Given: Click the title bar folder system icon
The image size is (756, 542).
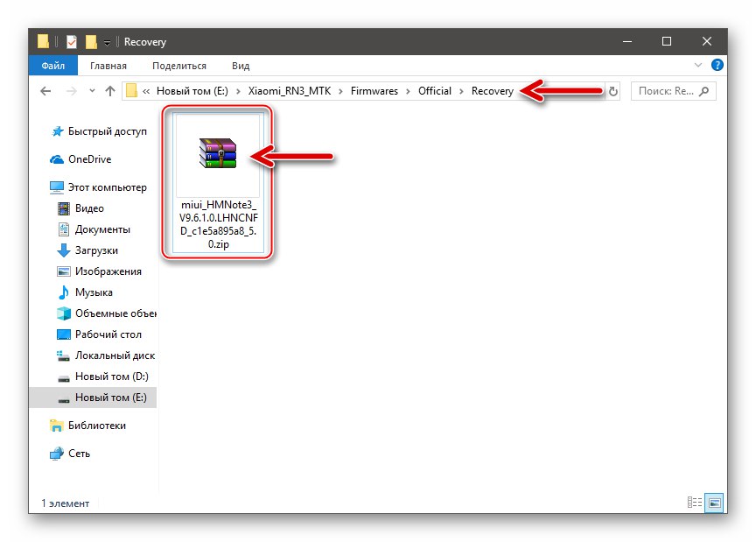Looking at the screenshot, I should 43,41.
